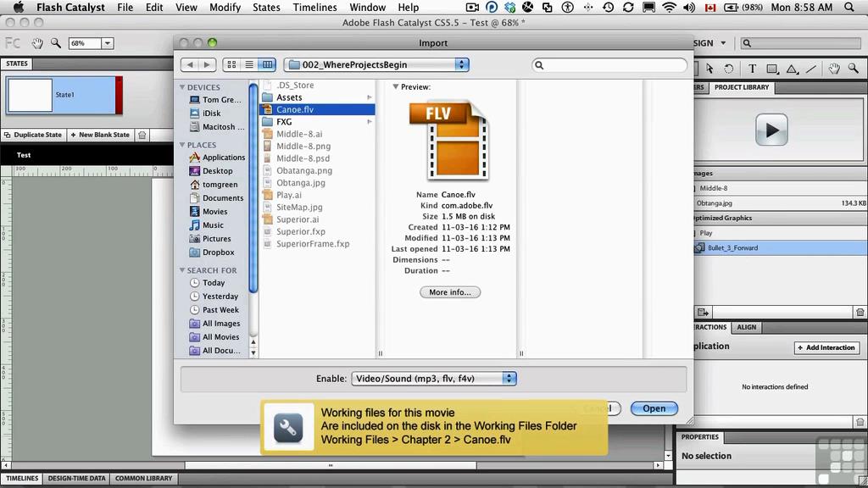Switch to PROJECT LIBRARY tab
Viewport: 868px width, 488px height.
point(741,87)
